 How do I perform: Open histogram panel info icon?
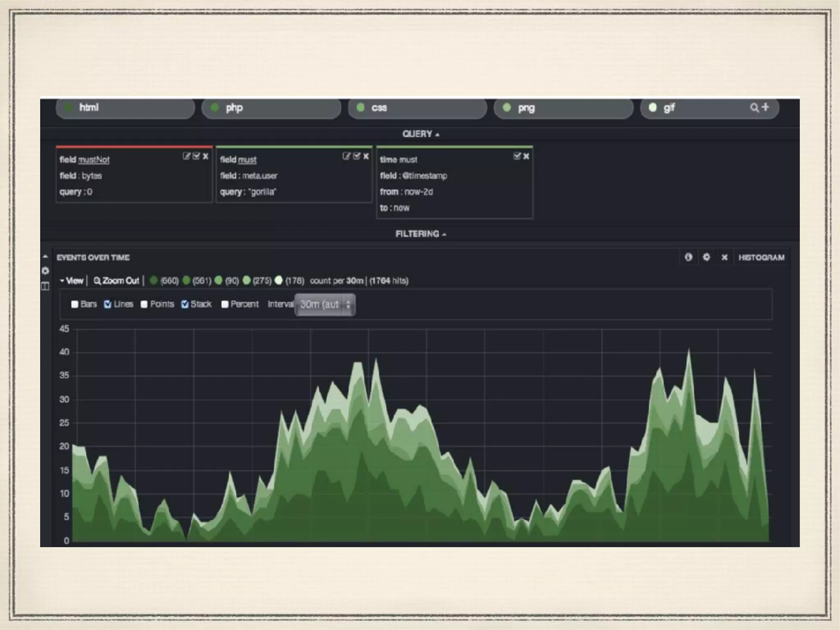[x=688, y=257]
